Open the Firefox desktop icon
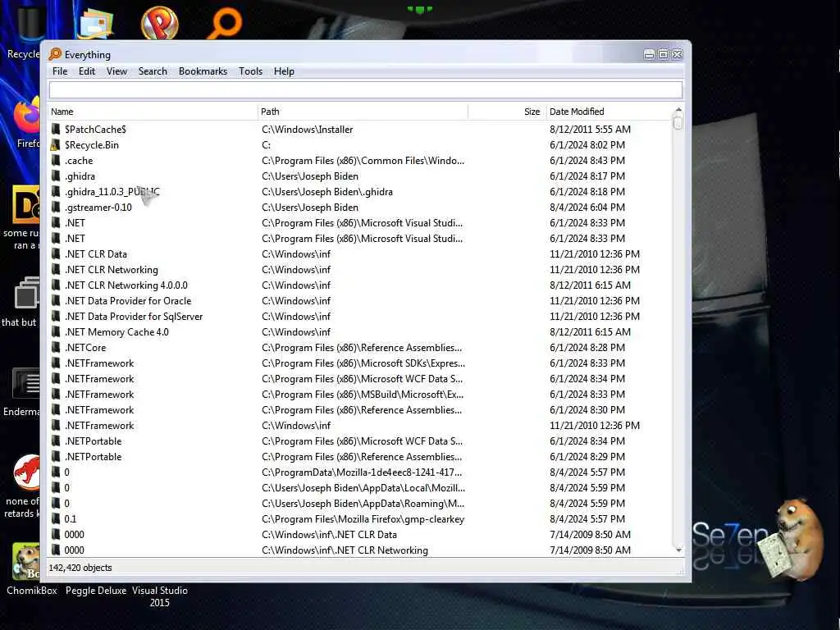This screenshot has width=840, height=630. coord(27,116)
